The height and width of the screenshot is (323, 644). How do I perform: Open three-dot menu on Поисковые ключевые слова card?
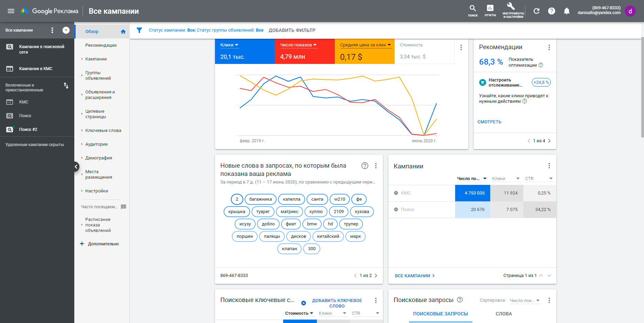click(x=376, y=300)
